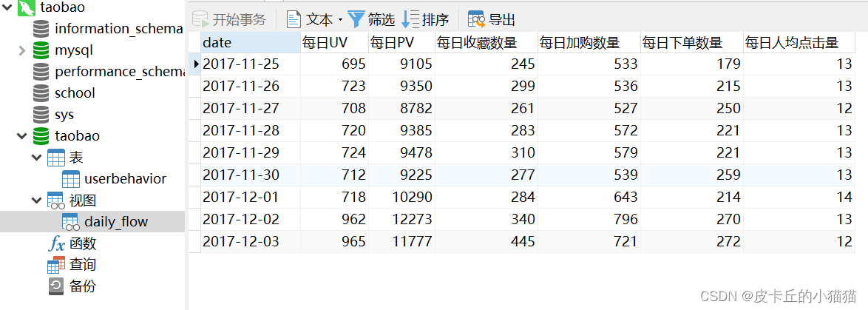The height and width of the screenshot is (310, 868).
Task: Click favorites cell with value 310
Action: [486, 153]
